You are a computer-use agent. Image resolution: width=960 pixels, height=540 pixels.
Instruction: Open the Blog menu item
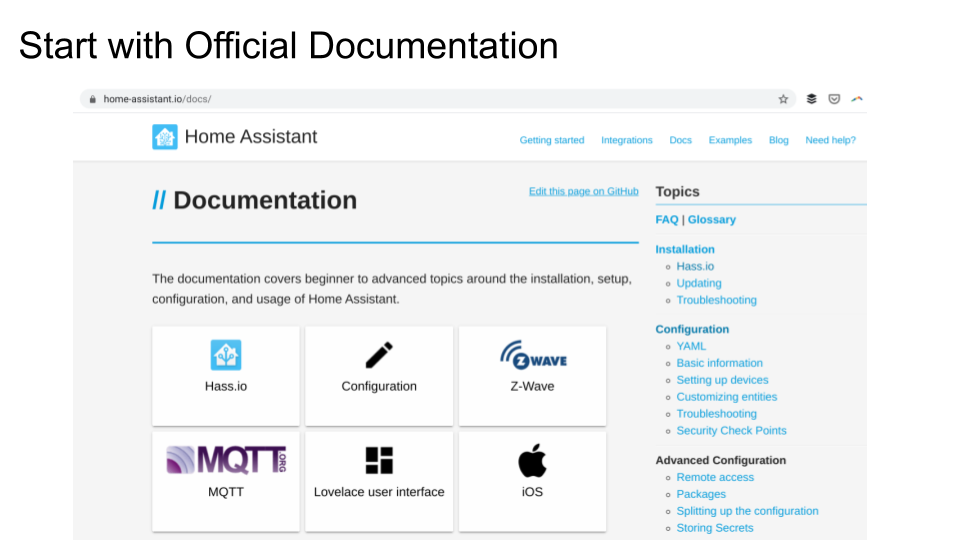point(778,140)
